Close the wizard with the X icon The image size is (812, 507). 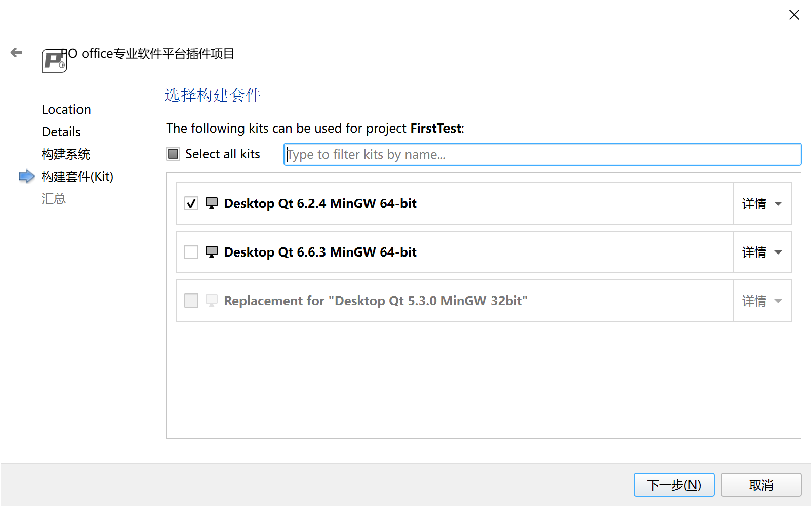tap(794, 15)
